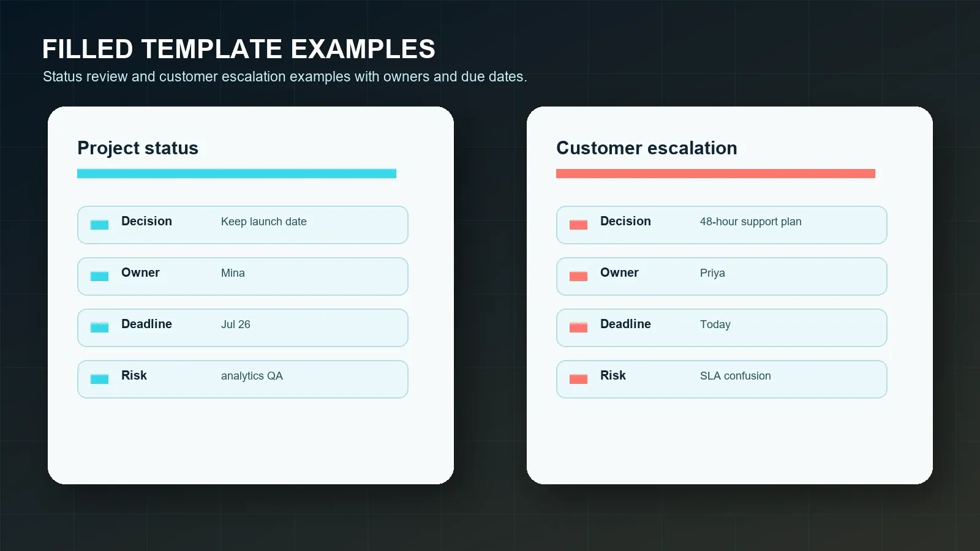Screen dimensions: 980x551
Task: Click the 'analytics QA' risk value
Action: pyautogui.click(x=252, y=376)
